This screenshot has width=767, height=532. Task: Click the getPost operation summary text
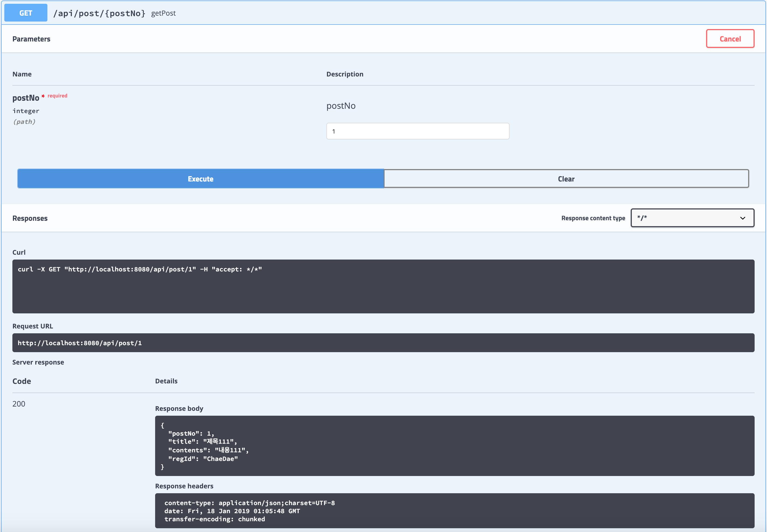163,13
